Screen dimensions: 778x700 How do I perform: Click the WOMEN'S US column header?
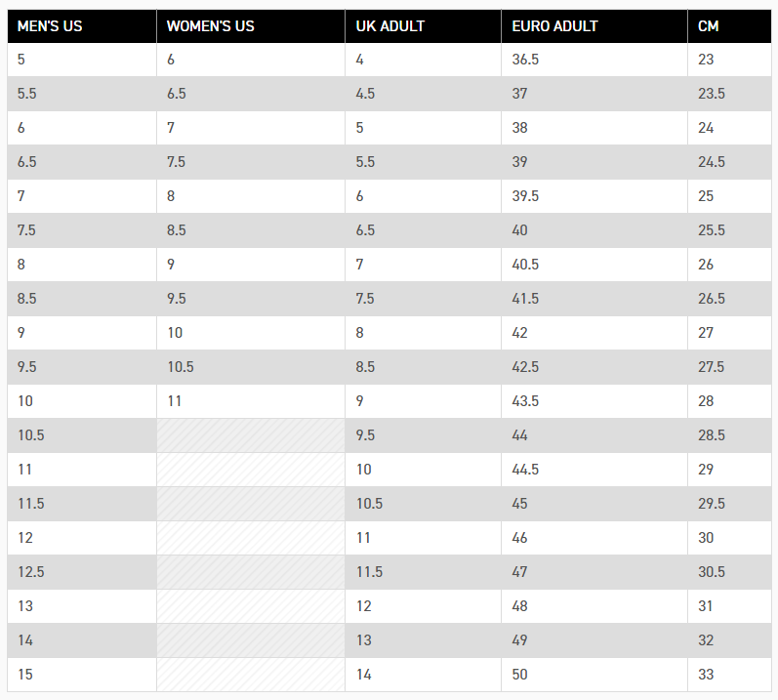pyautogui.click(x=251, y=25)
